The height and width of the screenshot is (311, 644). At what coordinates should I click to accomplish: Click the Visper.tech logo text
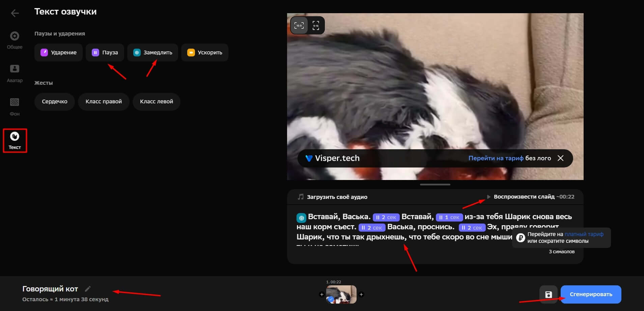point(332,158)
